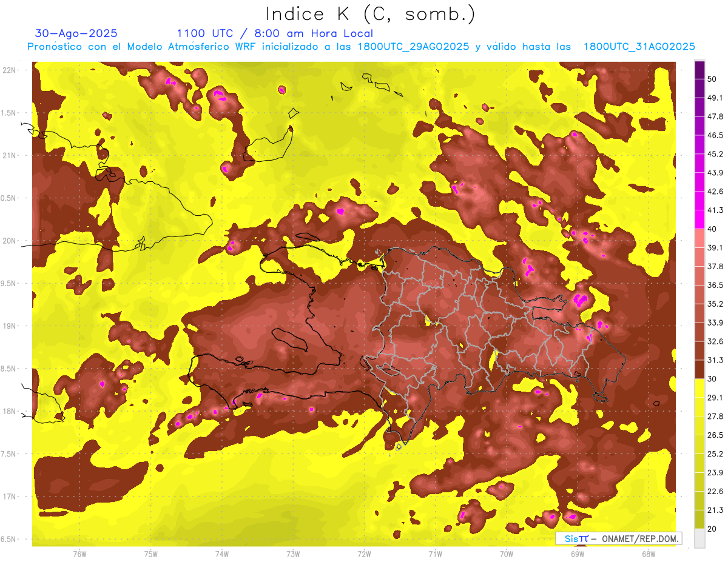Click the magenta colorbar segment between 40 and 41.3
The image size is (728, 562).
click(699, 219)
